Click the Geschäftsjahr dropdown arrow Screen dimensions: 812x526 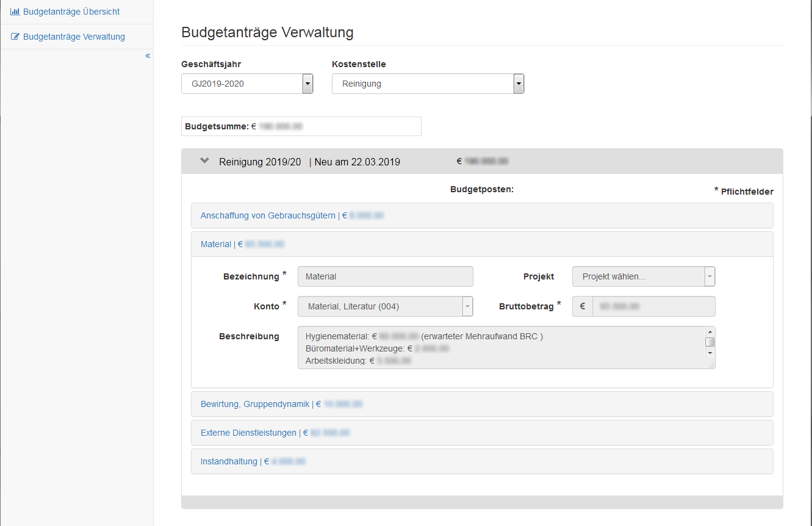(307, 84)
